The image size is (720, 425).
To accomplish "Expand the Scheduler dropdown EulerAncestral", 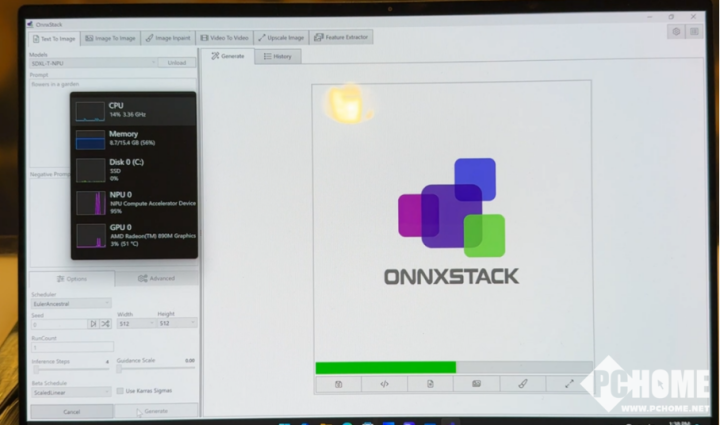I will (x=71, y=303).
